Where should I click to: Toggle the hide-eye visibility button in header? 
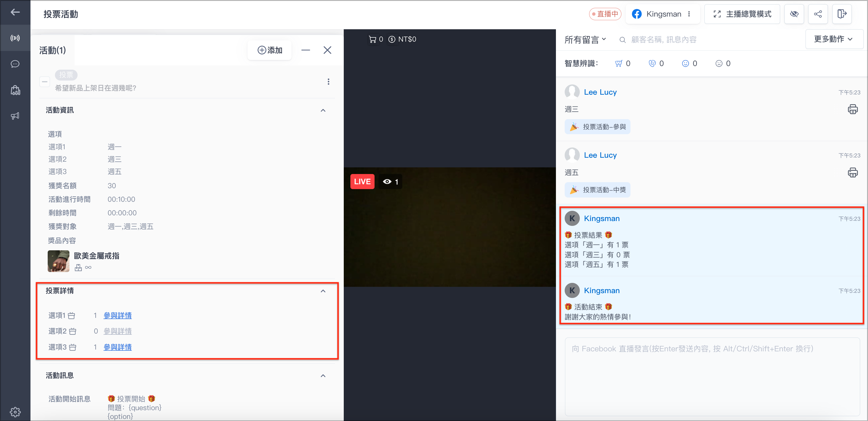pos(794,14)
